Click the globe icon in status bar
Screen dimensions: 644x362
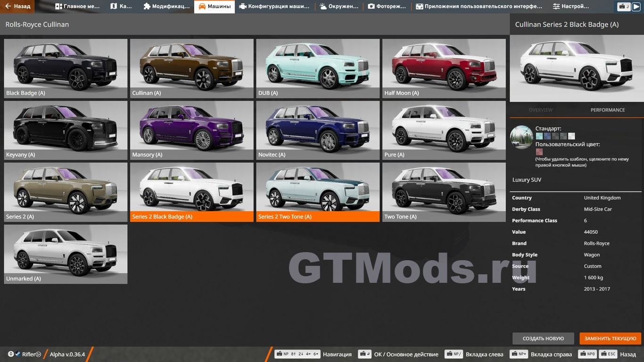(x=11, y=354)
